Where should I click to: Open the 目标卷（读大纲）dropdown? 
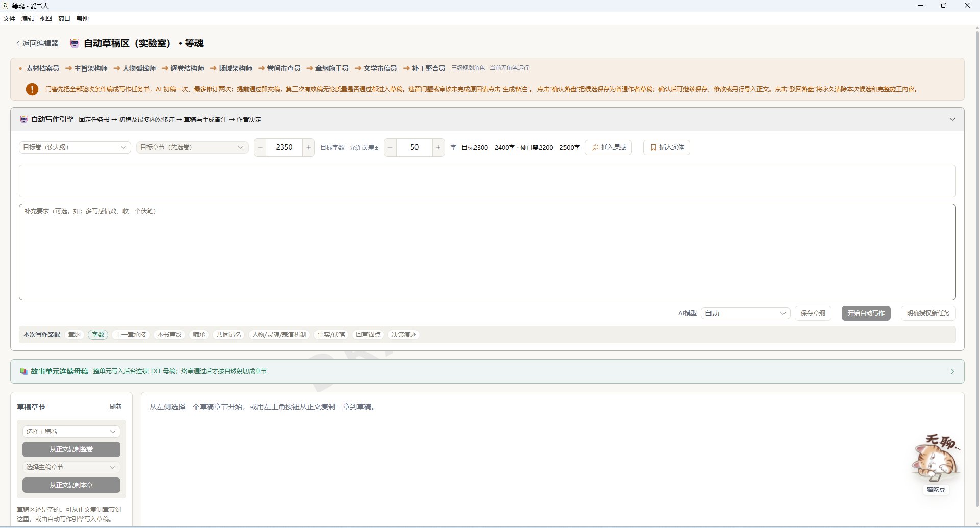[75, 147]
